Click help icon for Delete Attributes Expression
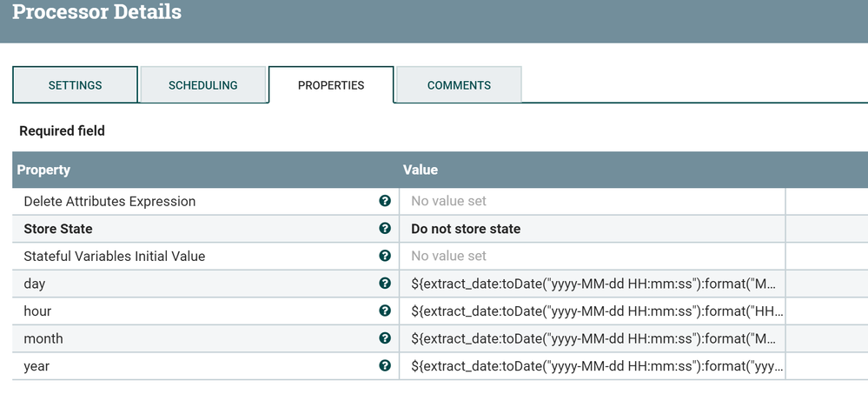 (x=385, y=201)
